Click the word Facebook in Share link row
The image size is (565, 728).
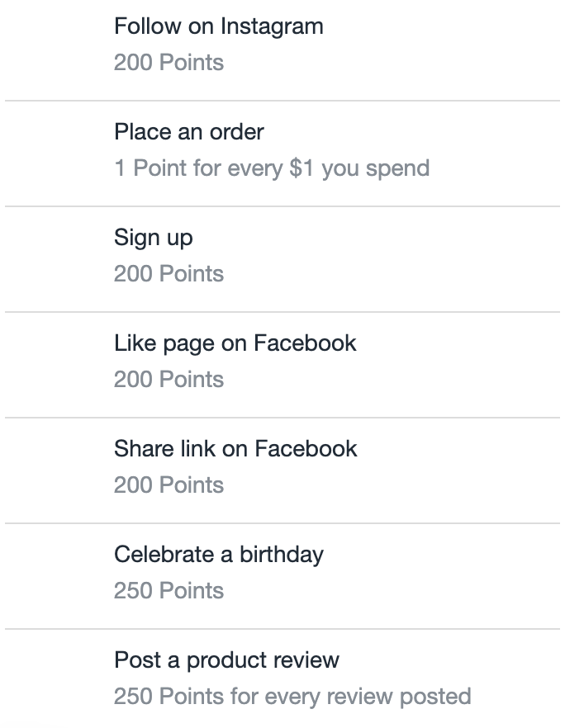[x=306, y=449]
